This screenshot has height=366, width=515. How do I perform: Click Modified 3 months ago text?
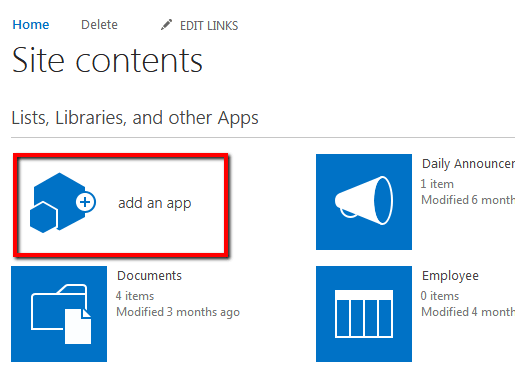[178, 312]
